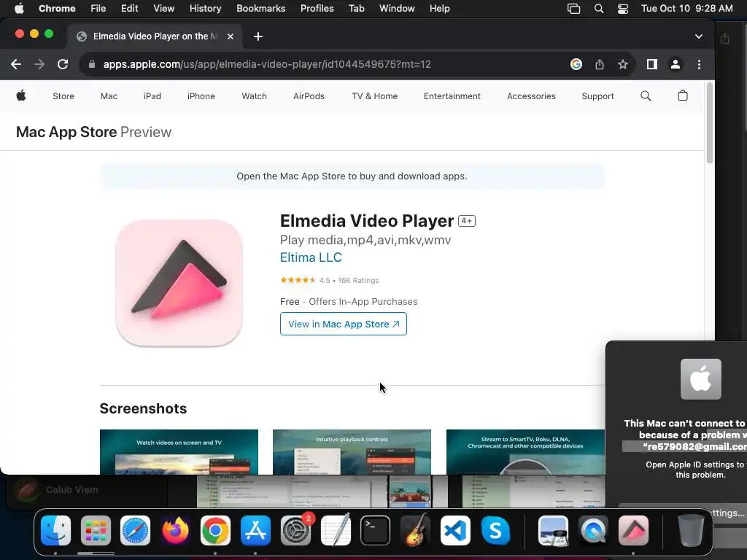Select the Elmedia Video Player browser tab
Viewport: 747px width, 560px height.
[x=155, y=36]
